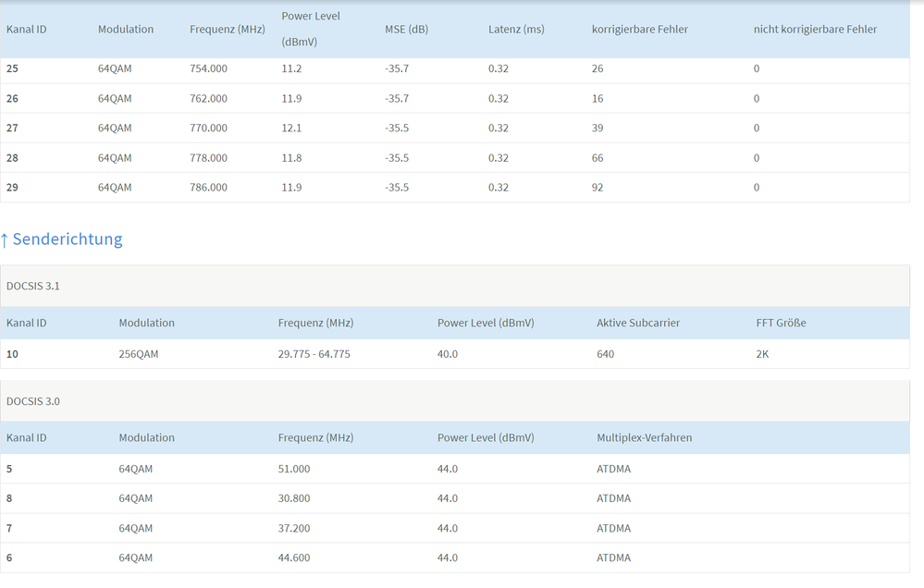924x588 pixels.
Task: Click the nicht korrigierbare Fehler column header
Action: [x=815, y=30]
